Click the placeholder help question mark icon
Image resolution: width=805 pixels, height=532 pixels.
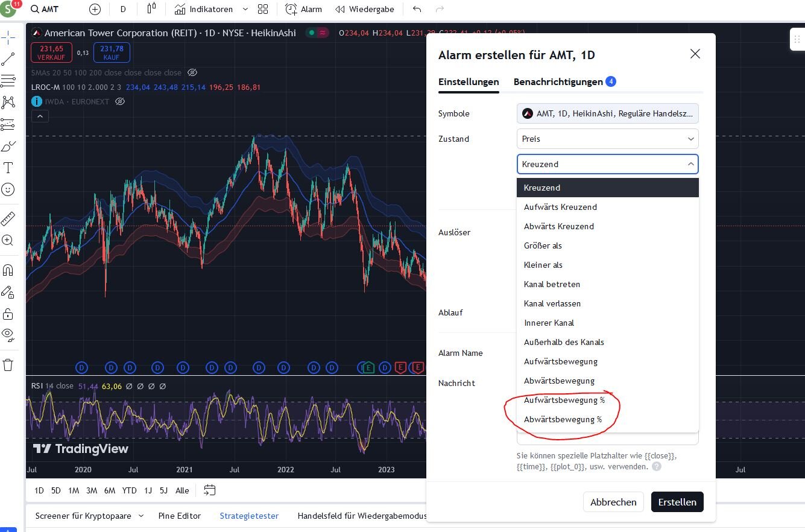click(656, 466)
